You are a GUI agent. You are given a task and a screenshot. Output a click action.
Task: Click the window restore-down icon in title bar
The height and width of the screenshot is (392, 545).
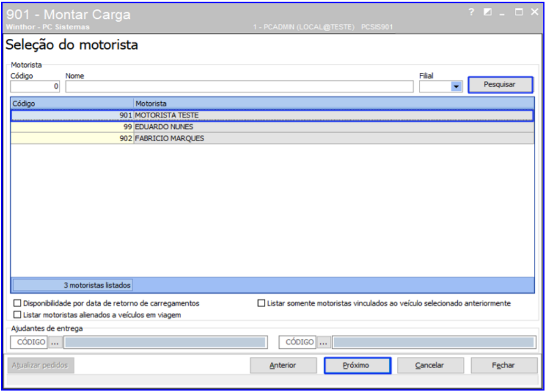[488, 12]
